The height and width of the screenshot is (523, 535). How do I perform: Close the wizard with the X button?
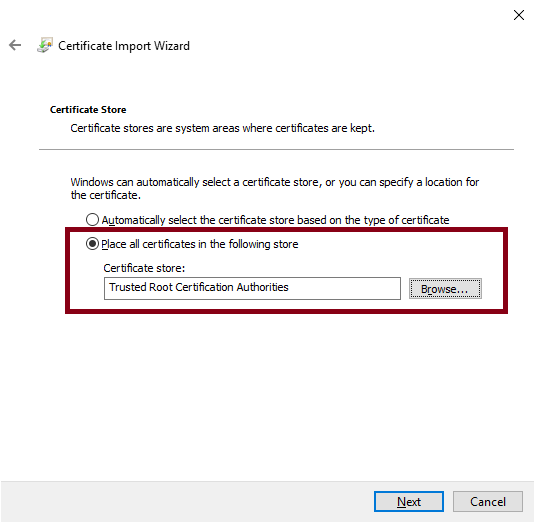coord(519,15)
